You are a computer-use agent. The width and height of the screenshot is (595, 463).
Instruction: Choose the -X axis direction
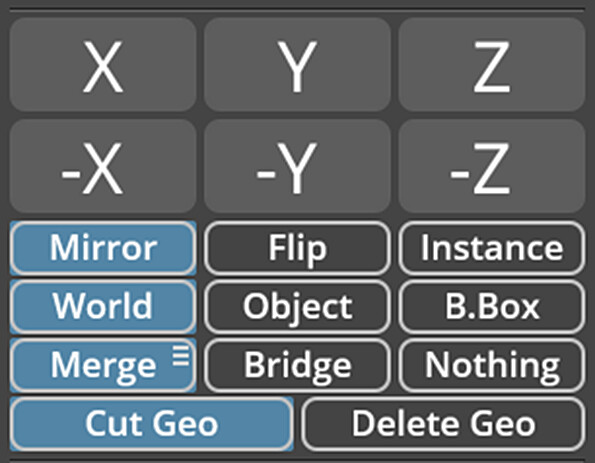pyautogui.click(x=103, y=166)
